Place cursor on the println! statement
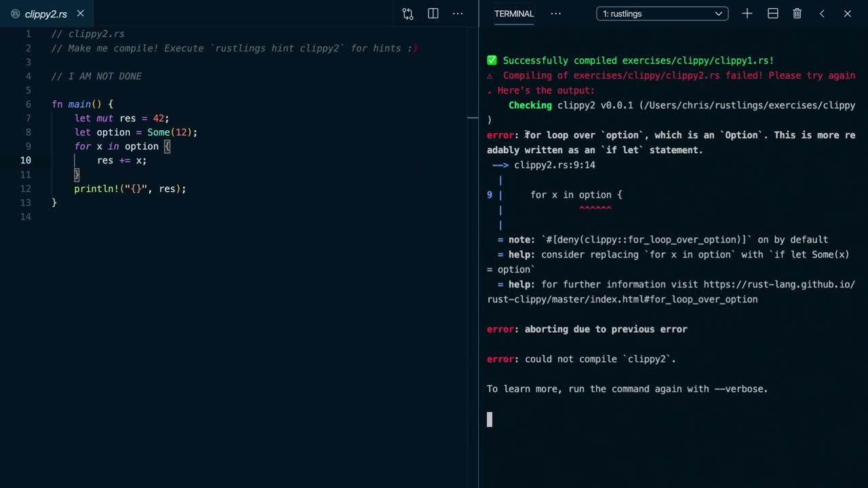 point(130,189)
